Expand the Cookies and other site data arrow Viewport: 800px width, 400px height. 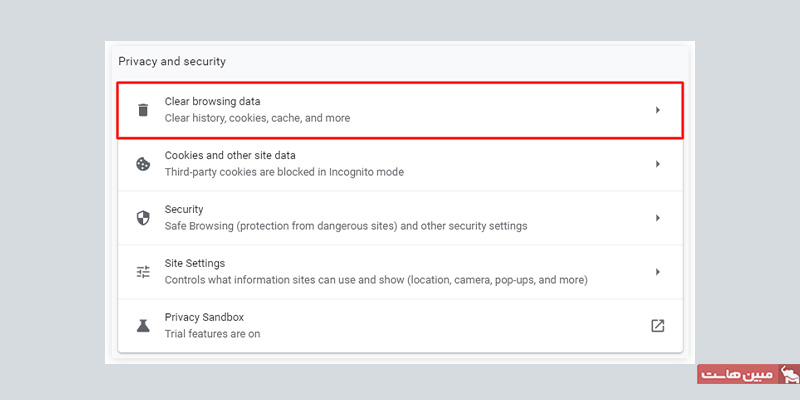[657, 164]
